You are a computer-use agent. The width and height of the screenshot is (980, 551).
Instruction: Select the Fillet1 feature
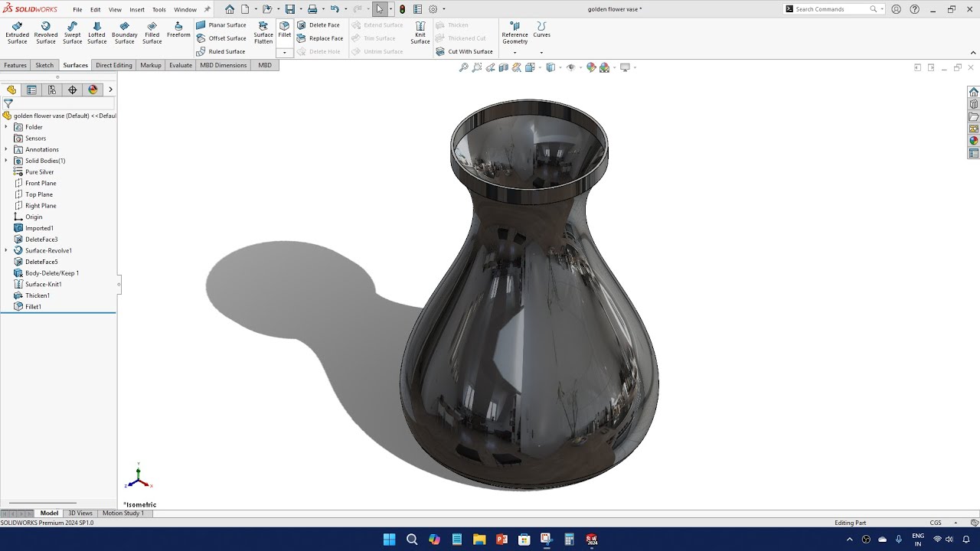(33, 307)
